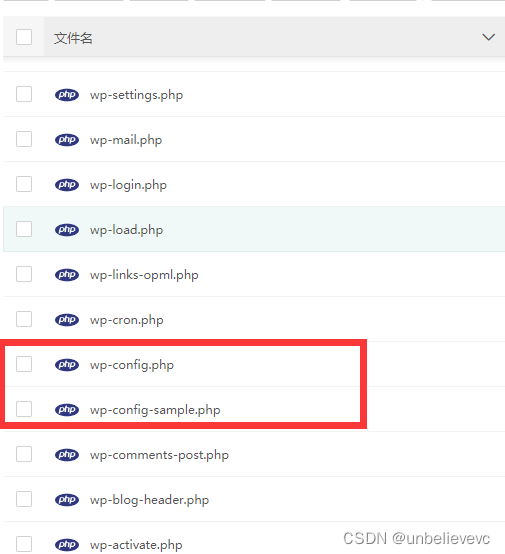Tick the checkbox next to wp-config.php

click(x=24, y=364)
